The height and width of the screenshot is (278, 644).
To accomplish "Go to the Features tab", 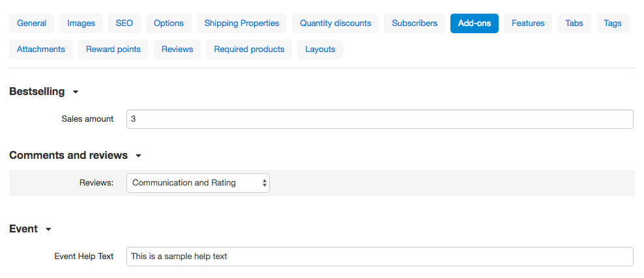I will tap(528, 23).
